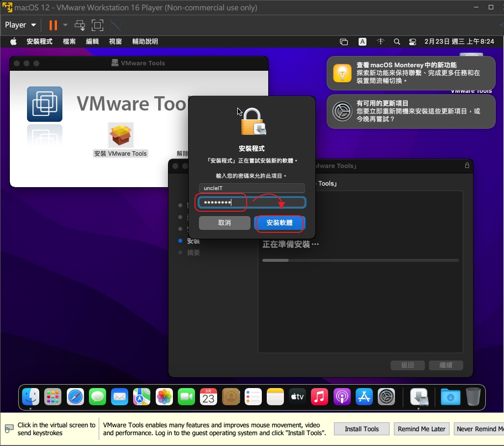Toggle the Unity mode icon
This screenshot has width=504, height=446.
pos(115,25)
